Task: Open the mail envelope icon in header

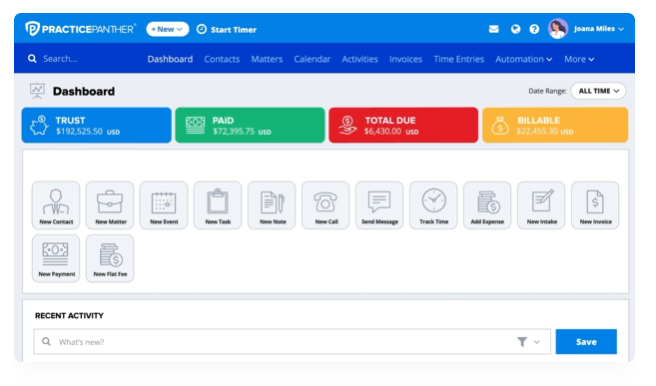Action: (x=494, y=29)
